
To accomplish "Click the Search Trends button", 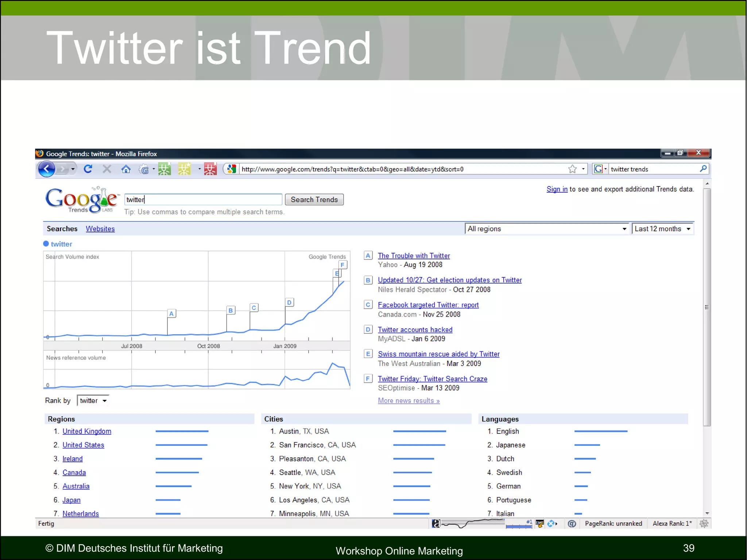I will [x=314, y=200].
